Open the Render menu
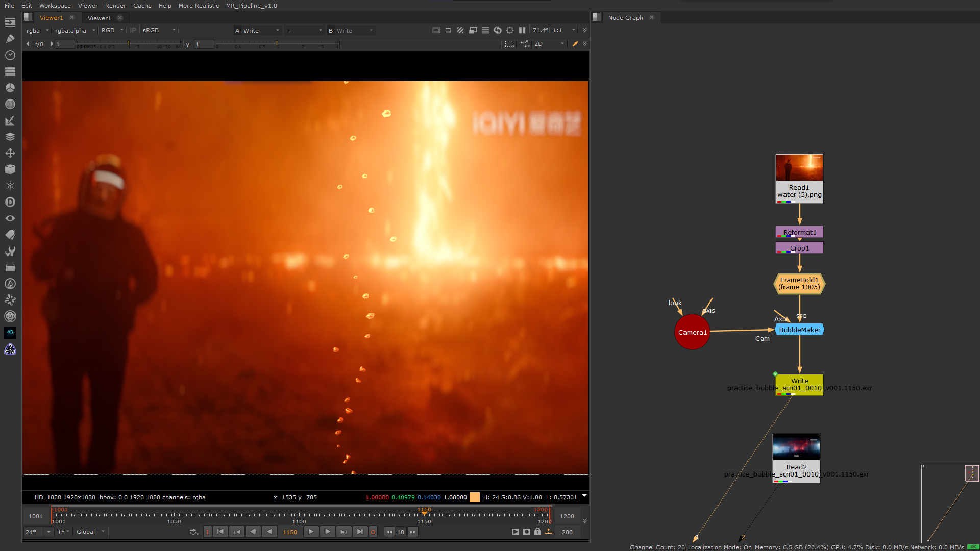 115,6
